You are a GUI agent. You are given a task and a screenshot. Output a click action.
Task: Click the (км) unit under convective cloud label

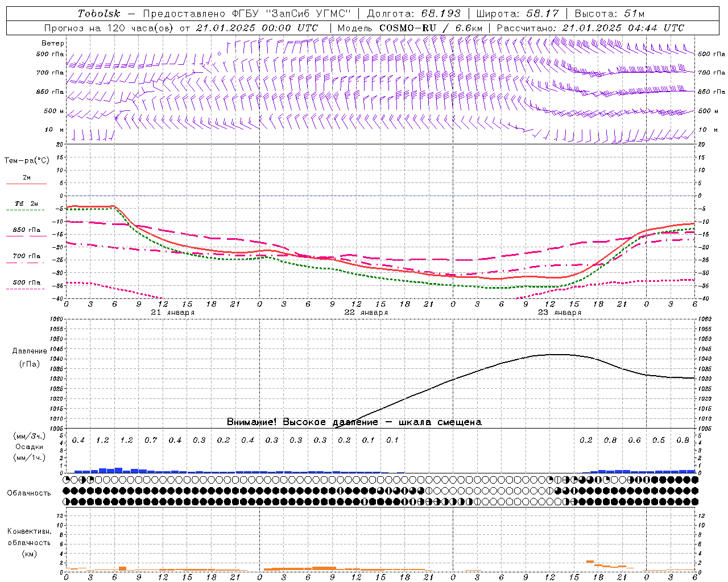29,554
